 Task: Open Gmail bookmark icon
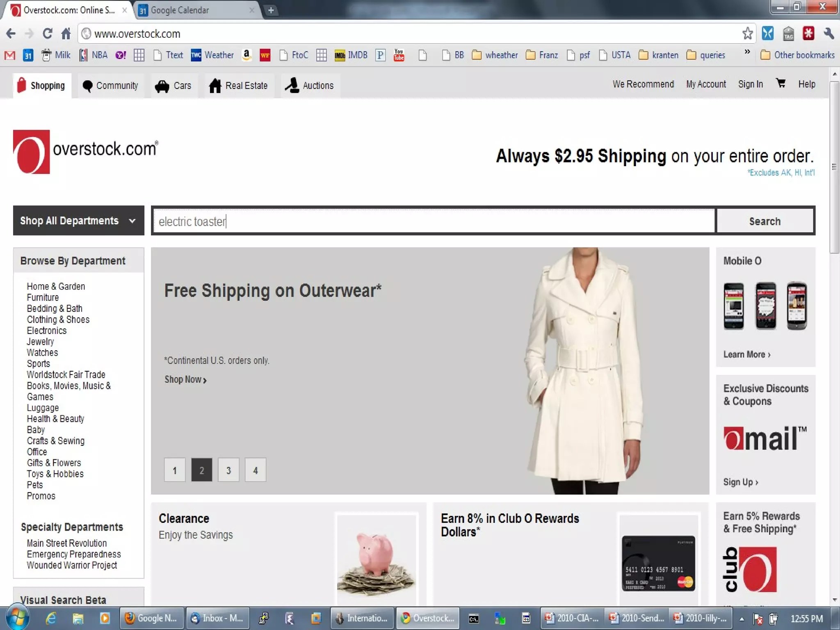[10, 55]
